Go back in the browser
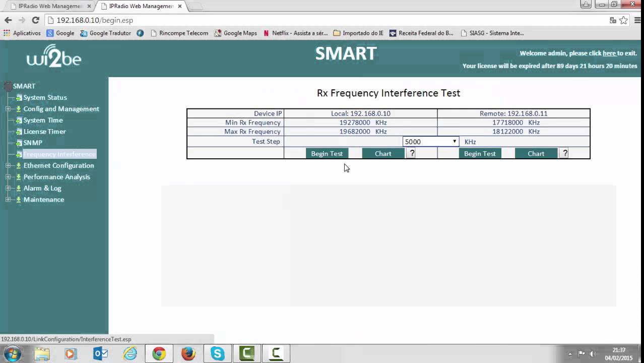The image size is (644, 363). coord(8,20)
